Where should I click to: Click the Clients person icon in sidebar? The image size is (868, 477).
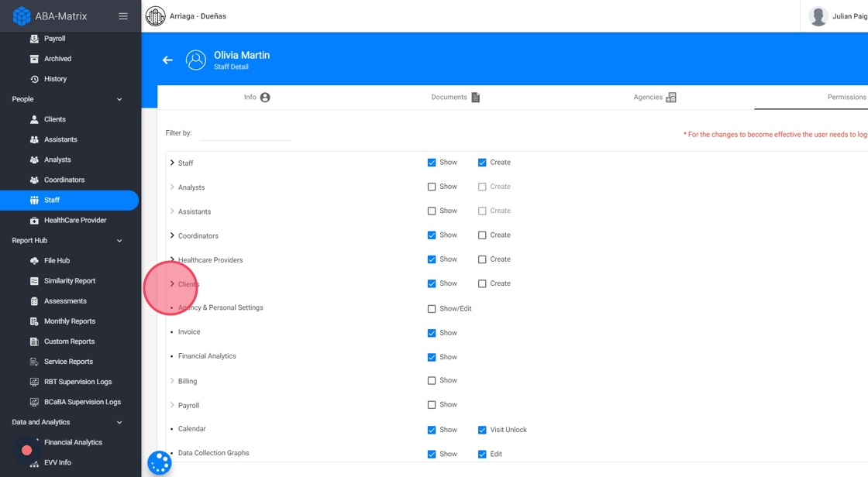pyautogui.click(x=34, y=119)
